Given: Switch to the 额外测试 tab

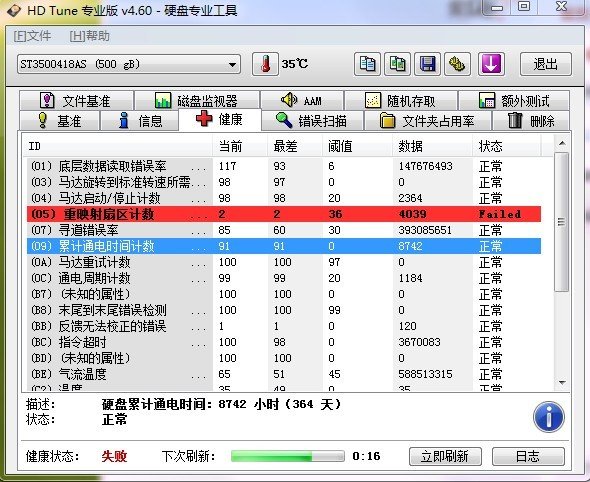Looking at the screenshot, I should [514, 100].
